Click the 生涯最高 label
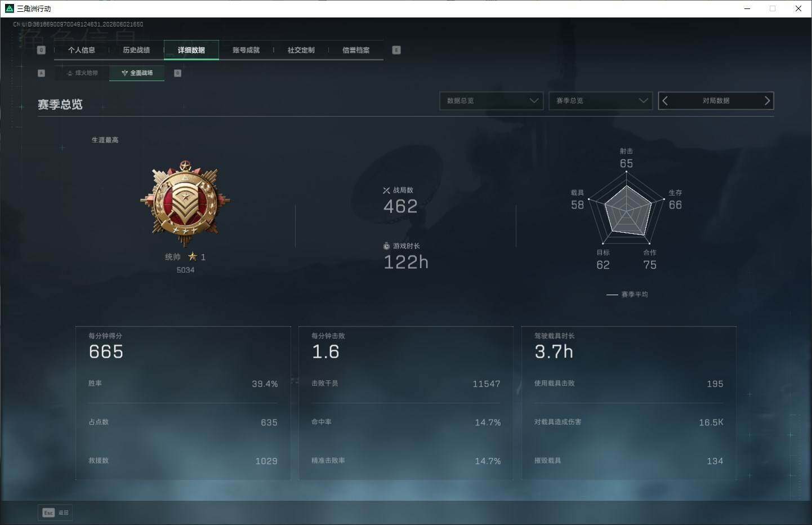The width and height of the screenshot is (812, 525). [x=105, y=140]
